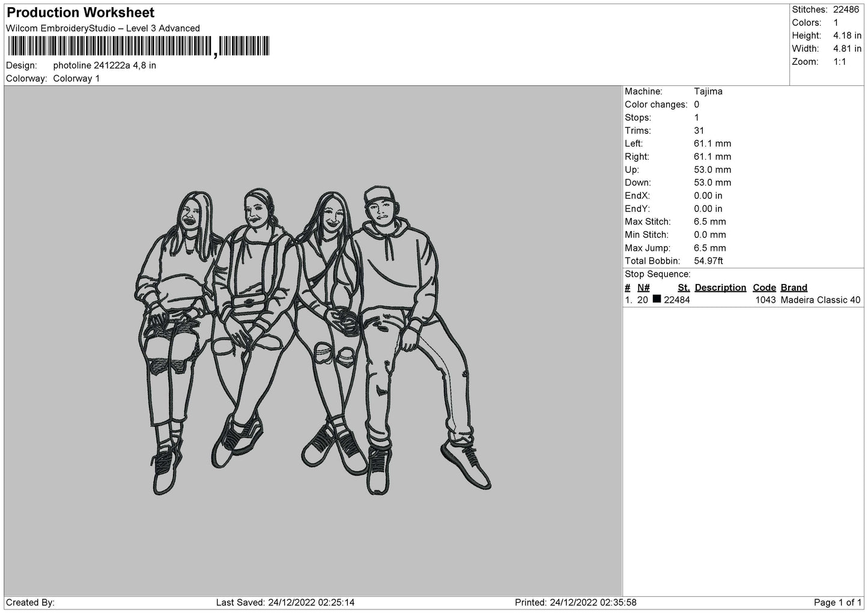Click the 'Stops:' label
Viewport: 868px width, 613px height.
[x=638, y=118]
